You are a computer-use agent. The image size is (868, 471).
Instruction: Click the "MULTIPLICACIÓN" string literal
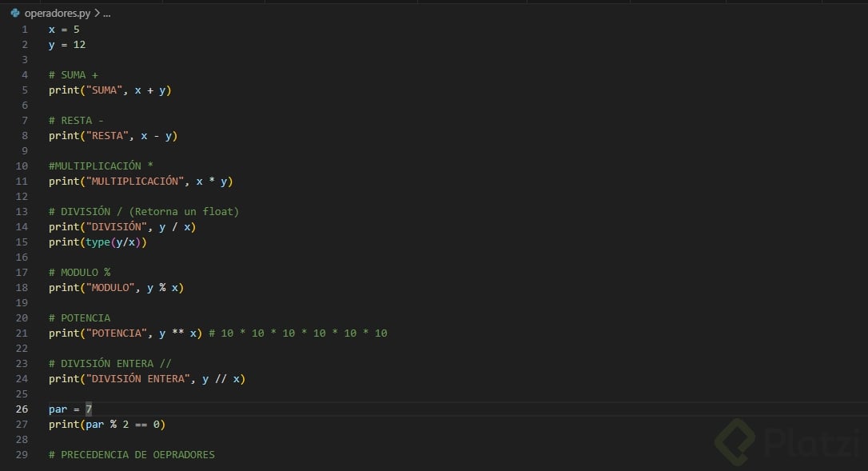coord(134,182)
